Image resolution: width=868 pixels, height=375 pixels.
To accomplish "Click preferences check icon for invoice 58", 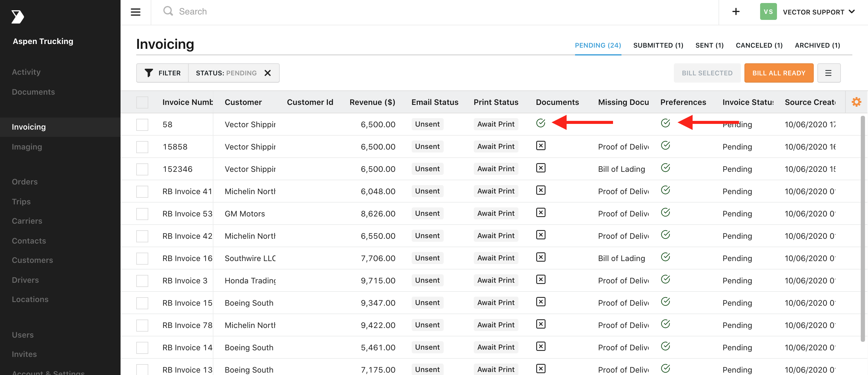I will 665,123.
